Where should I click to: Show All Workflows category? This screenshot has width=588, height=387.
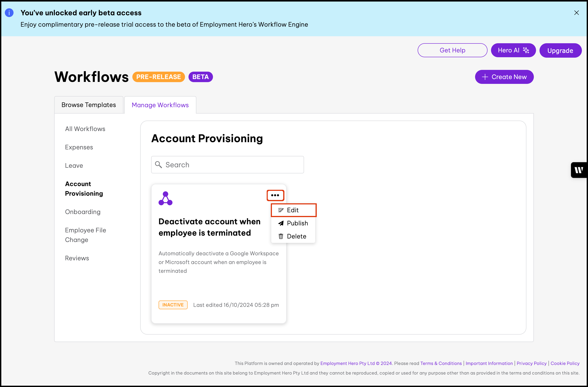click(85, 129)
